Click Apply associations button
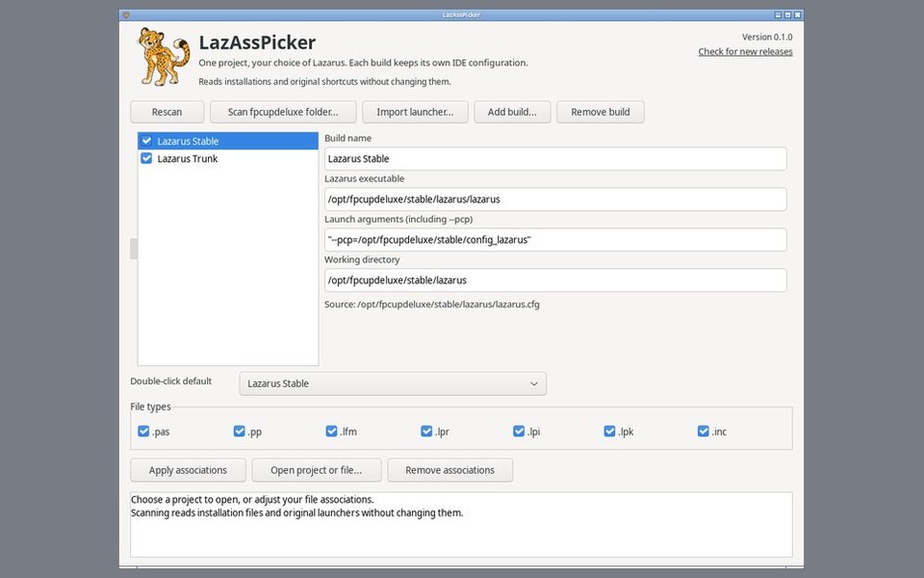The image size is (924, 578). pyautogui.click(x=188, y=470)
